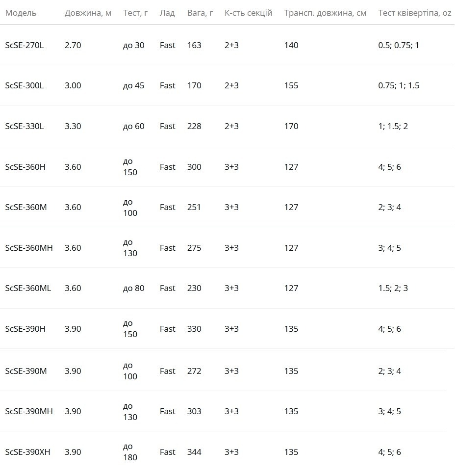The width and height of the screenshot is (455, 476).
Task: Click the ScSE-390H model cell
Action: tap(25, 329)
